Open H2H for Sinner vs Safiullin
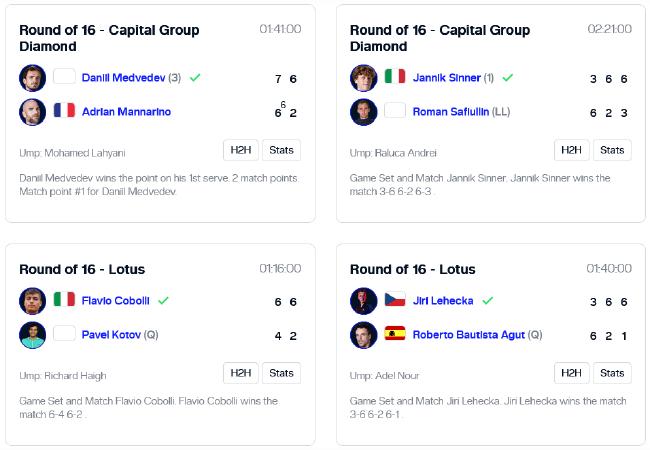This screenshot has height=450, width=650. (571, 150)
